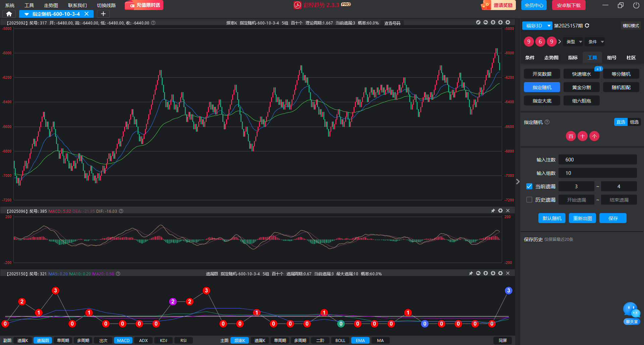The image size is (644, 345).
Task: Open the 类型 dropdown
Action: tap(574, 42)
